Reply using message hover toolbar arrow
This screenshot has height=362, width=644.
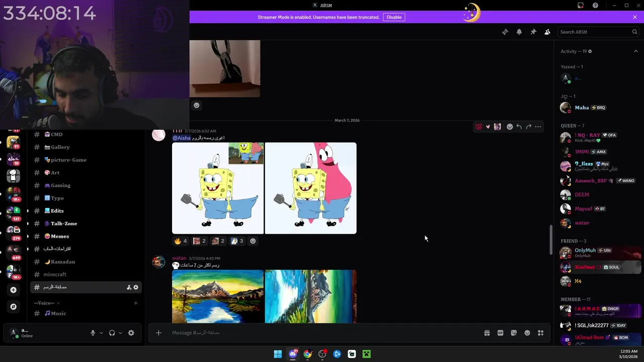pos(519,127)
